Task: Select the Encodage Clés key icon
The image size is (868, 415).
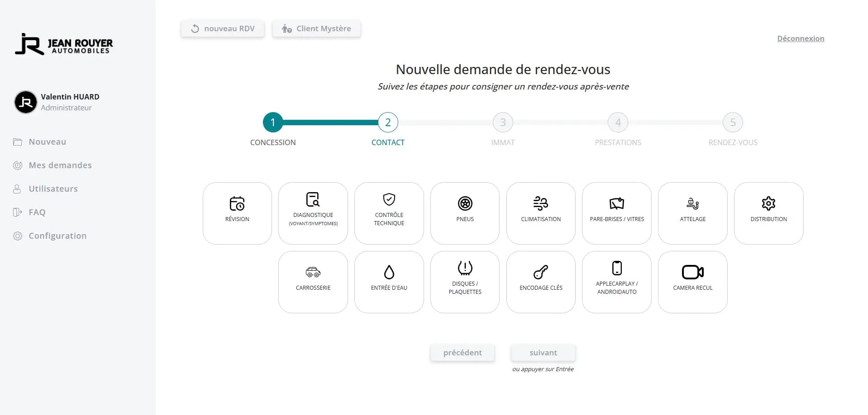Action: pyautogui.click(x=540, y=272)
